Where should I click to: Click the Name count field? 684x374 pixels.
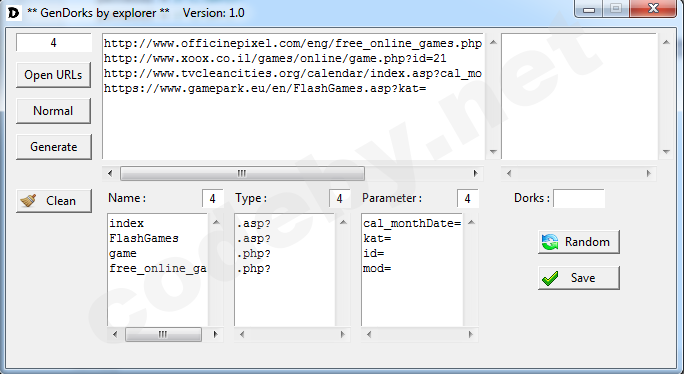coord(212,199)
